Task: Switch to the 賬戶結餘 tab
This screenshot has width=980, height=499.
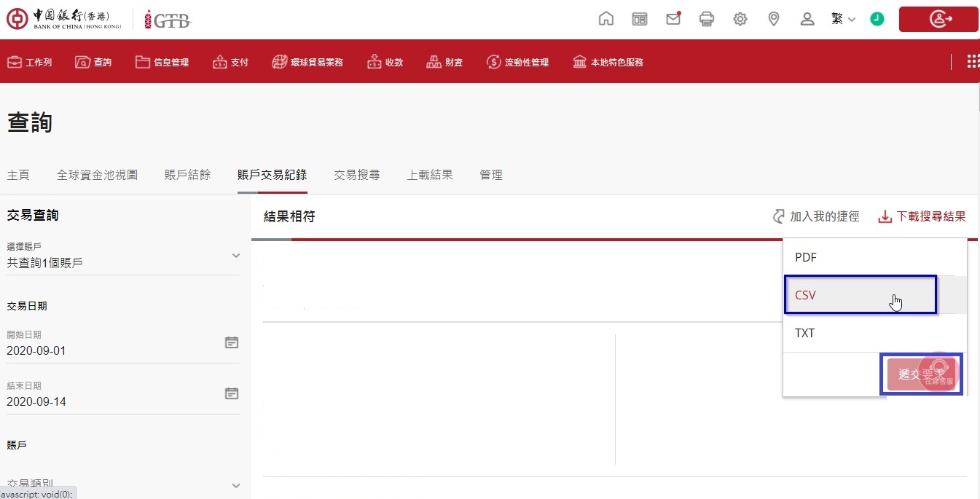Action: [187, 175]
